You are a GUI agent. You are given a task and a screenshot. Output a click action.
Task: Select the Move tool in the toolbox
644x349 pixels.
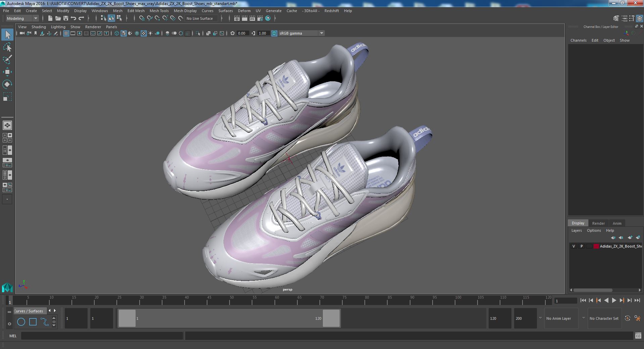point(7,72)
